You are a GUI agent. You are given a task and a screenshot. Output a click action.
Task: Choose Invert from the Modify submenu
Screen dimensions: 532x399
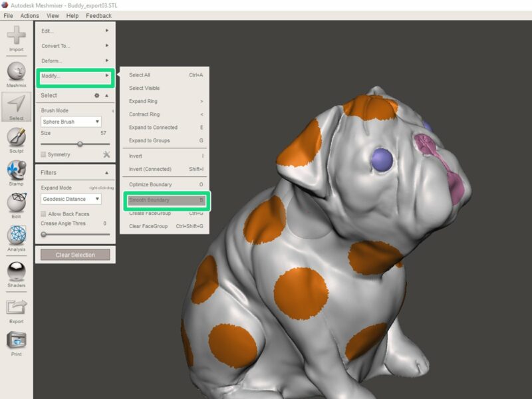tap(153, 156)
